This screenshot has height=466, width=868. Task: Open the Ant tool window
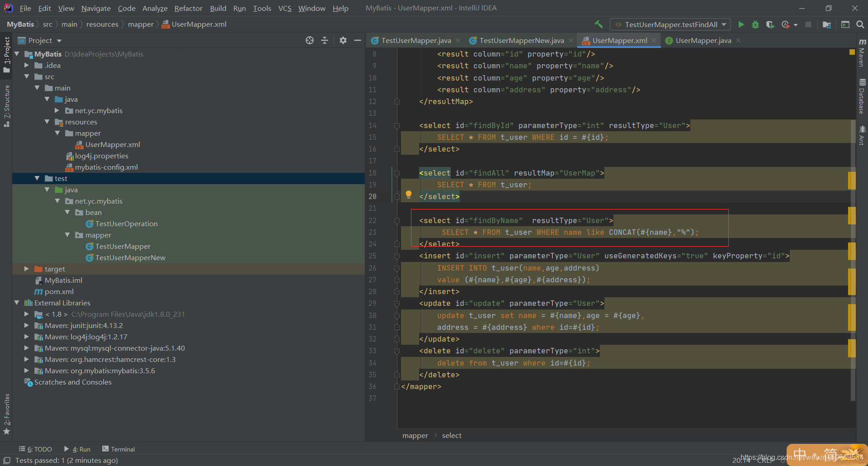click(862, 135)
